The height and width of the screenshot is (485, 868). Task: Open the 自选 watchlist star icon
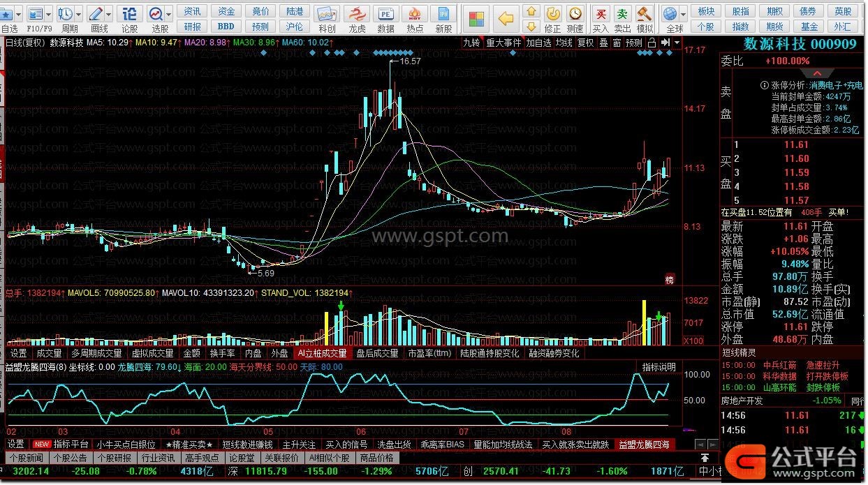point(6,13)
